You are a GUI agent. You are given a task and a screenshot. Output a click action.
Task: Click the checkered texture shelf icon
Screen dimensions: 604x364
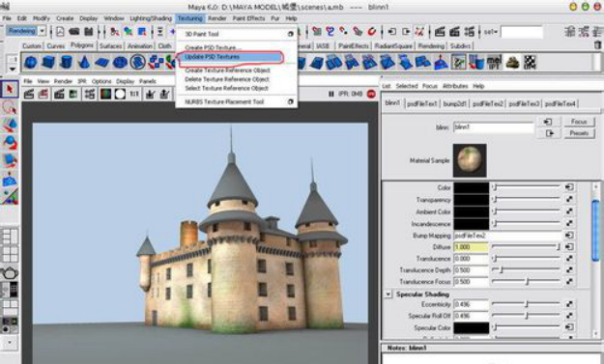click(x=530, y=62)
